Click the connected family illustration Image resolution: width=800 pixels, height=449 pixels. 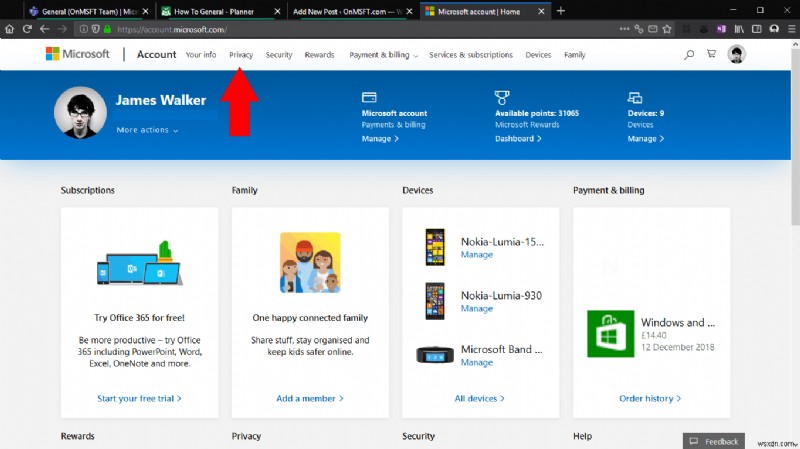point(310,262)
